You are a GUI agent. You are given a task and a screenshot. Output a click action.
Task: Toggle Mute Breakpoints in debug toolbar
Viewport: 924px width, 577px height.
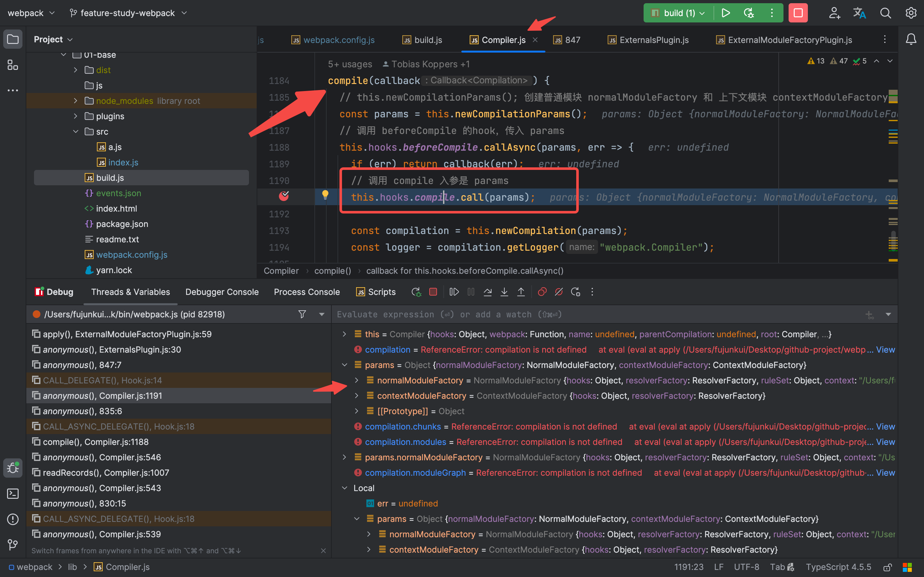[x=559, y=292]
